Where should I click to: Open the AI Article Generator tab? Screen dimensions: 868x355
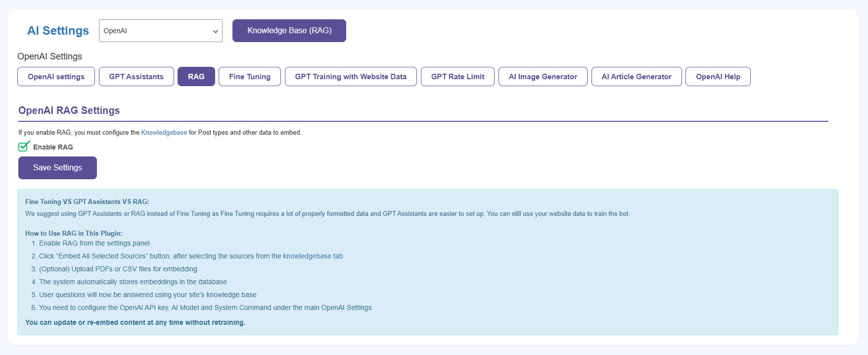click(x=636, y=77)
